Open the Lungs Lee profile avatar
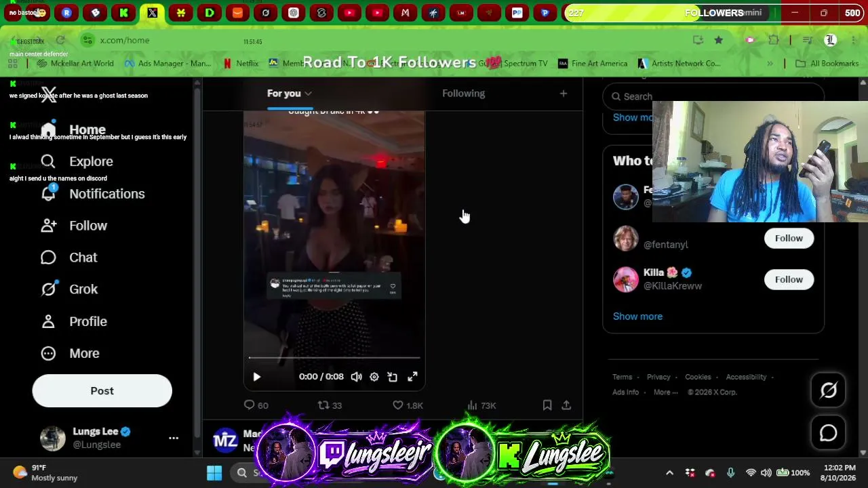Screen dimensions: 868x488 [x=53, y=438]
